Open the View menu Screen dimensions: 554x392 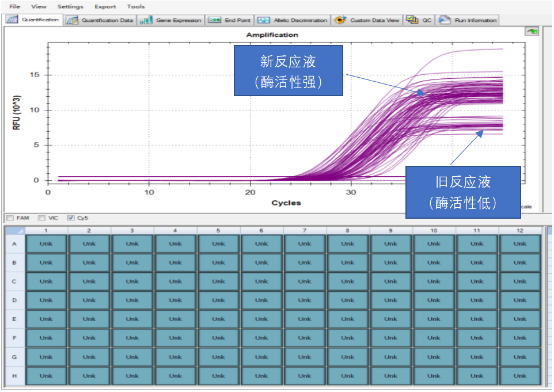pos(39,6)
